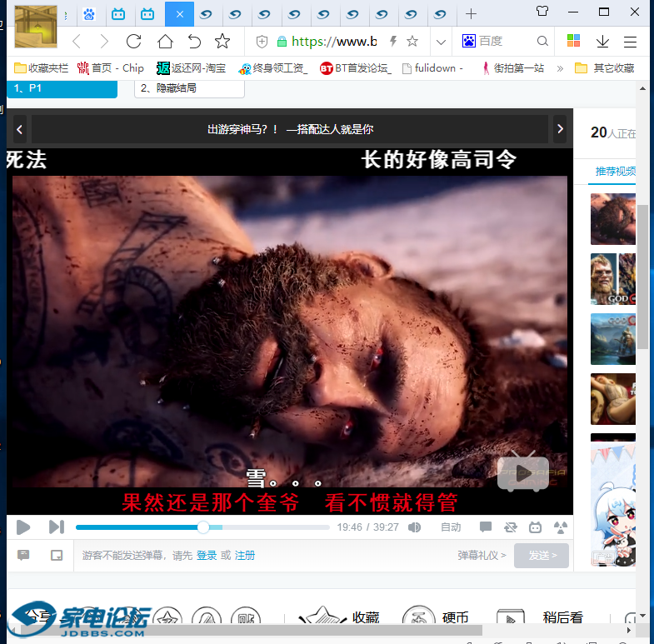Bookmark page with address bar star

click(x=412, y=41)
